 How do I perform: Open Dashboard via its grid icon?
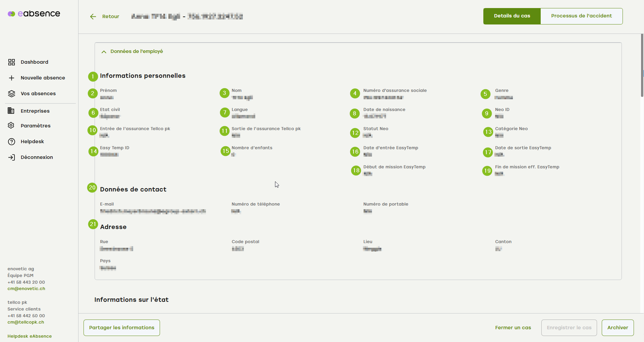[11, 62]
